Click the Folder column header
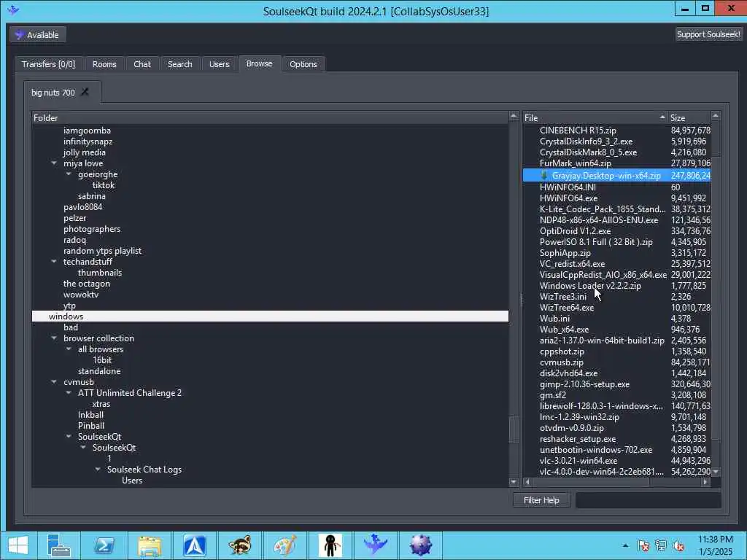Screen dimensions: 747x560 click(x=270, y=117)
